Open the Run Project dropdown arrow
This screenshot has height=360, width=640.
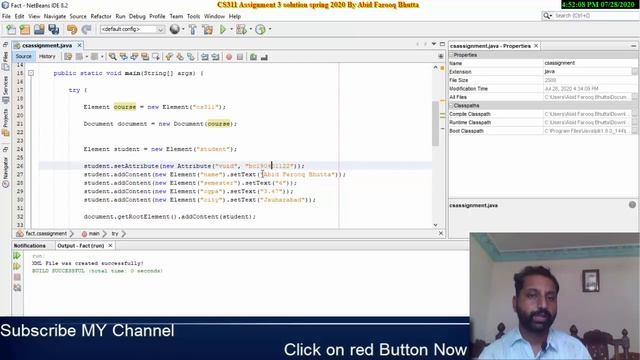pyautogui.click(x=231, y=29)
